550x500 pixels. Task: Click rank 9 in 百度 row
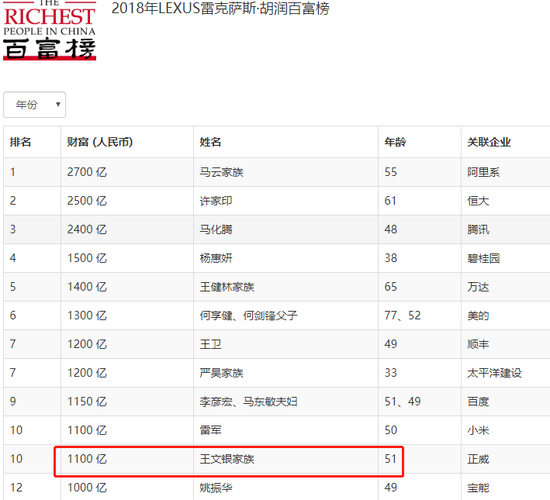[13, 402]
